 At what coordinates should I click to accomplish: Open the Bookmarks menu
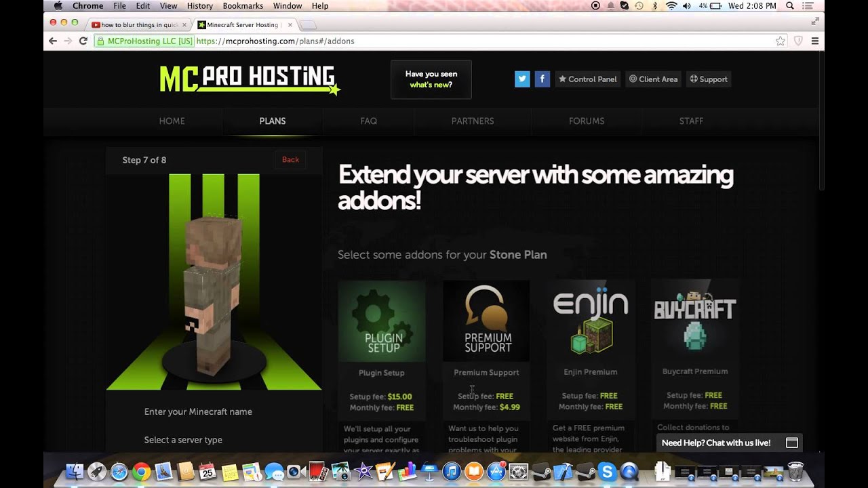click(243, 5)
